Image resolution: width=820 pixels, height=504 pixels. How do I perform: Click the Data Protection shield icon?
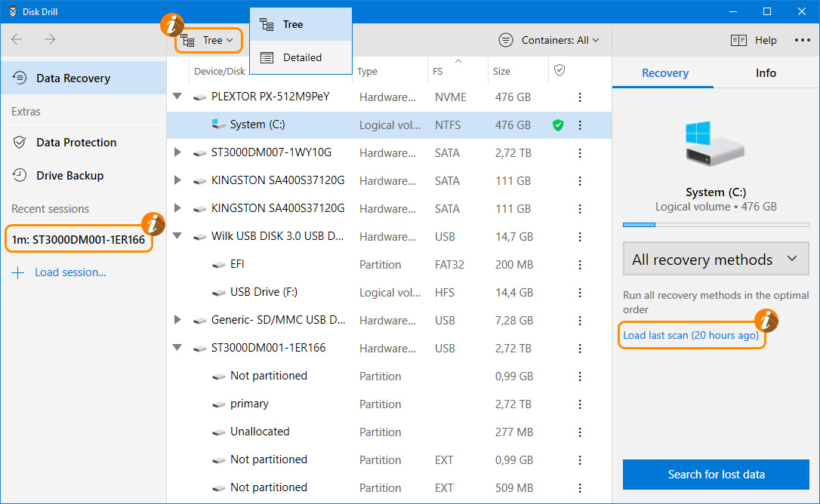pyautogui.click(x=20, y=142)
